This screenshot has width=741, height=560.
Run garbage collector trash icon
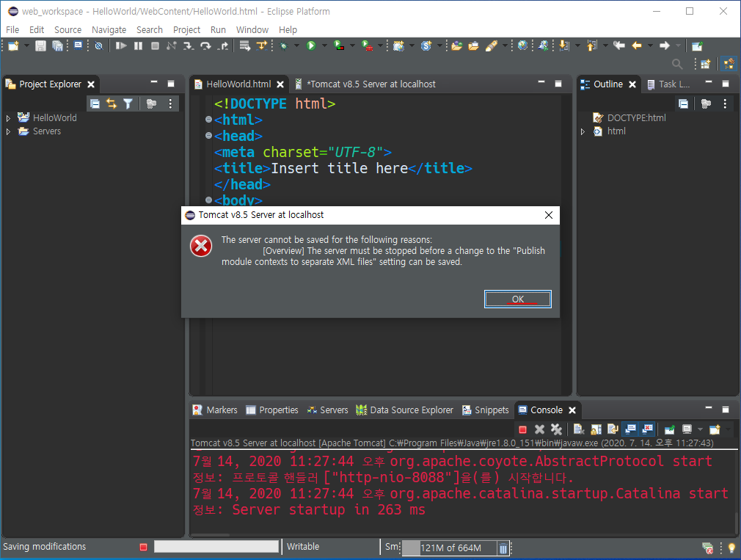[x=503, y=548]
